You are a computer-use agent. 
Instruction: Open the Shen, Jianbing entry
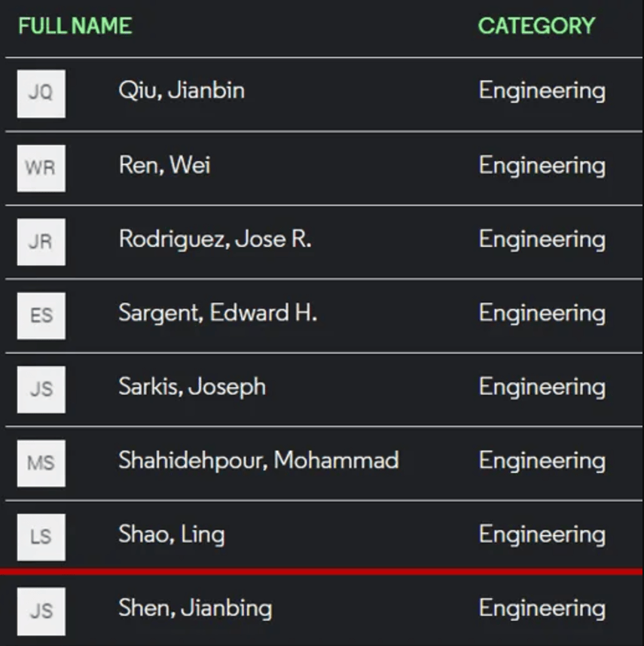click(194, 608)
